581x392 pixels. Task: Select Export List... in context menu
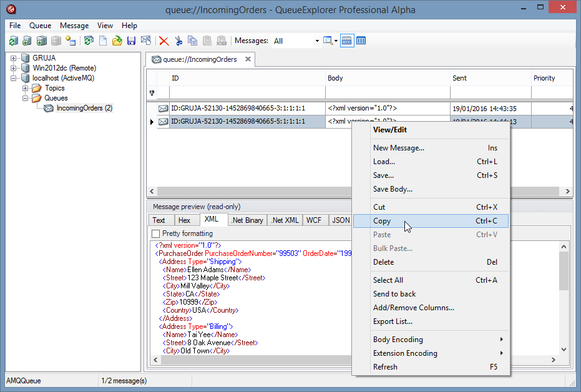[x=393, y=321]
